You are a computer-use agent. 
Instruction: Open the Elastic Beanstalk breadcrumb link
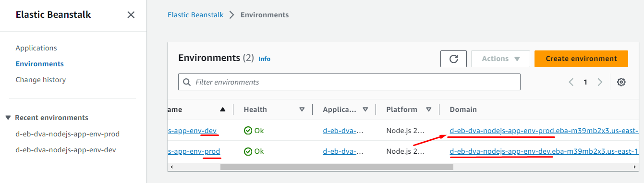click(x=195, y=15)
